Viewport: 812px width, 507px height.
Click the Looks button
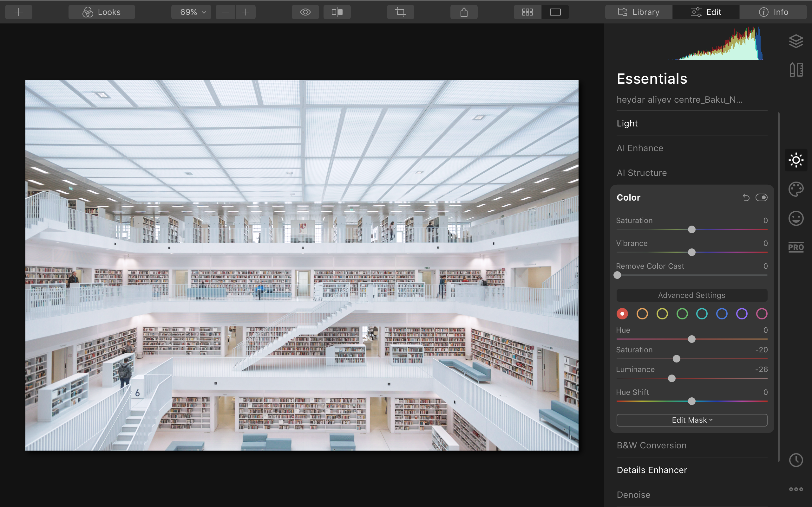click(102, 12)
